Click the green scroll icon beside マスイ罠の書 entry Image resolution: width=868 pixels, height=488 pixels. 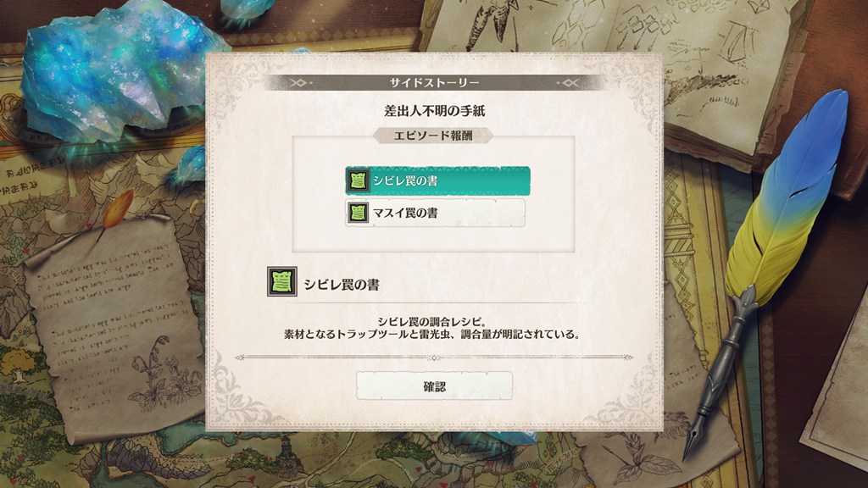[x=358, y=213]
